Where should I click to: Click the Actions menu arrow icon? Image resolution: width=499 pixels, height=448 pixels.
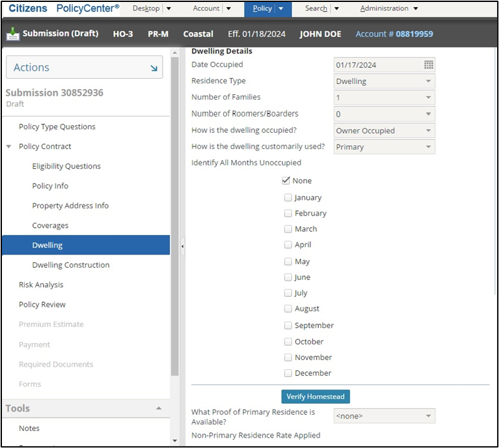(154, 68)
